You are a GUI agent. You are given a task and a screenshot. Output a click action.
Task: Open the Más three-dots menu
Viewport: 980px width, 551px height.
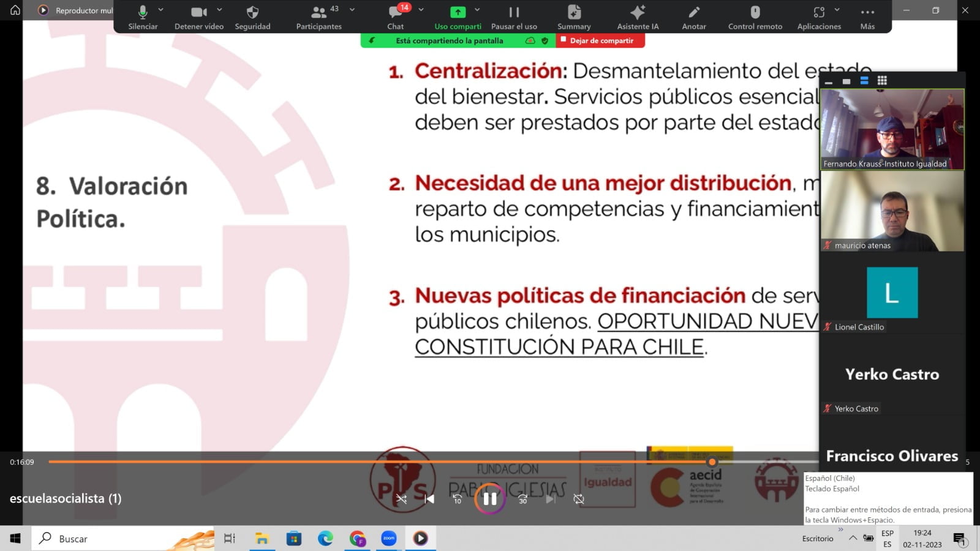coord(867,17)
